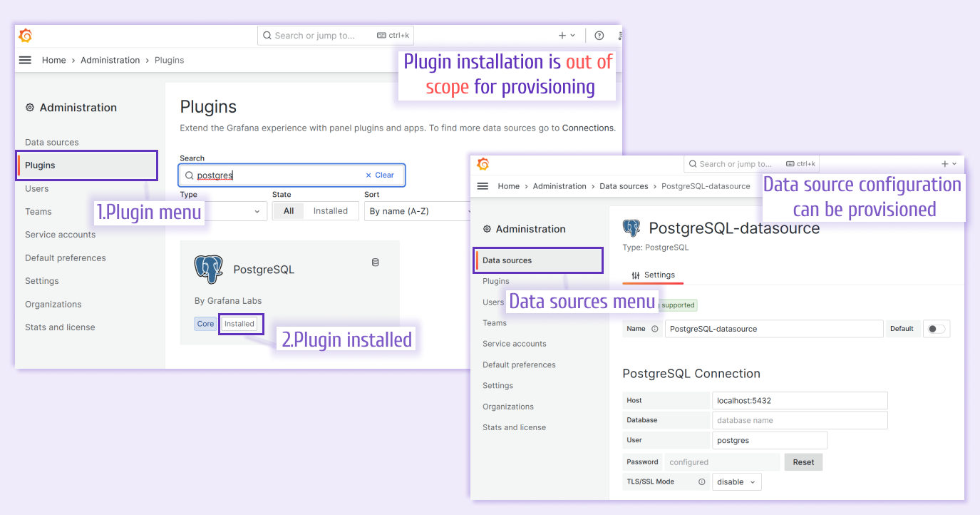Open Organizations in Data sources window sidebar
980x515 pixels.
[508, 407]
